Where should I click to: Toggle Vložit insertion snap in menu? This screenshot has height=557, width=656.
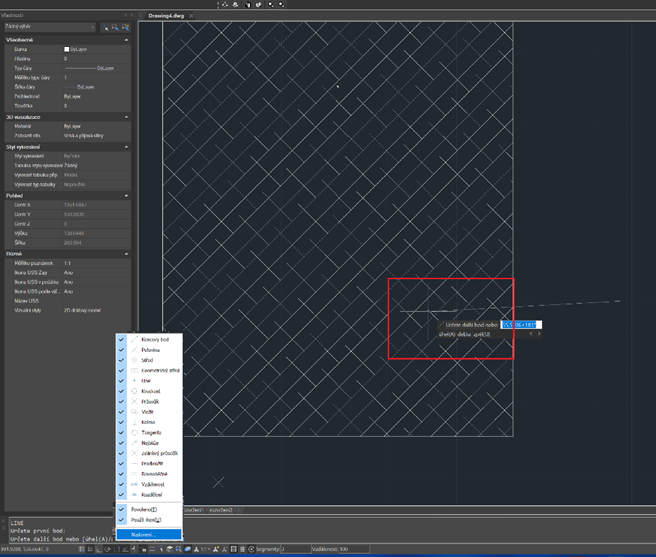tap(149, 412)
